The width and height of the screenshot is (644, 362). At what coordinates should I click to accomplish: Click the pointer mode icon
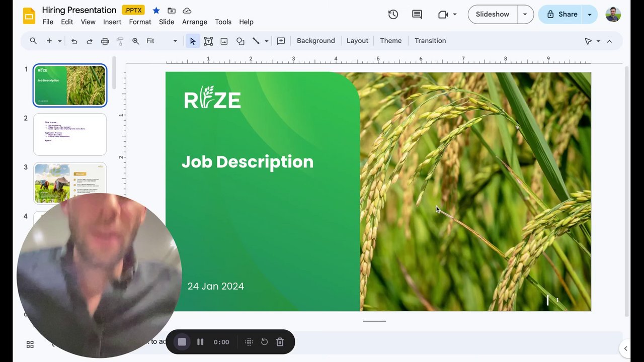pos(588,41)
